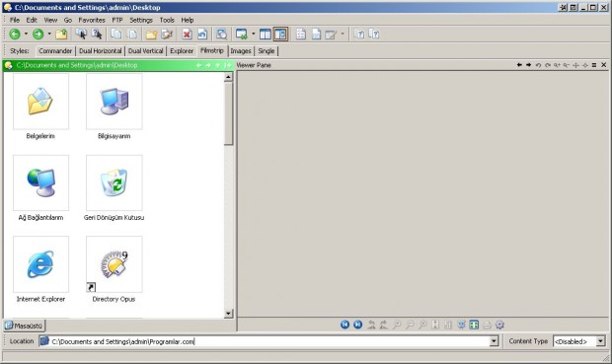This screenshot has width=612, height=364.
Task: Click the Rename pencil icon
Action: [x=167, y=35]
